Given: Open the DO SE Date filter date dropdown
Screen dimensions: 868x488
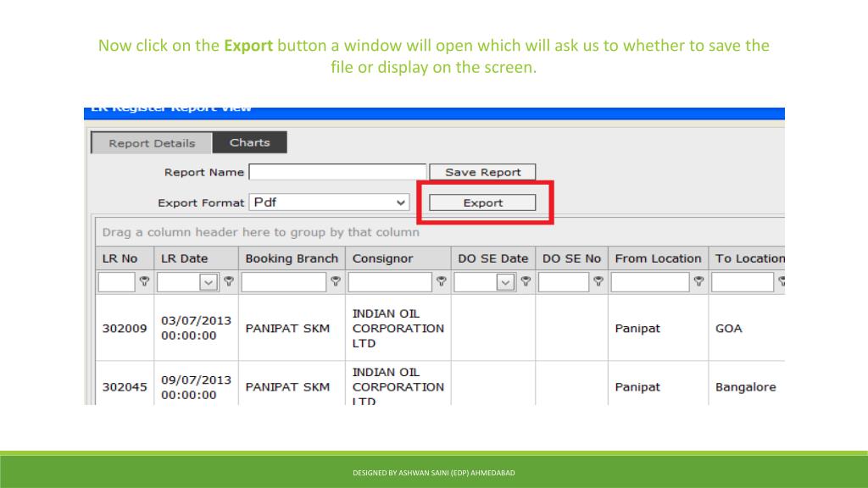Looking at the screenshot, I should click(x=505, y=280).
